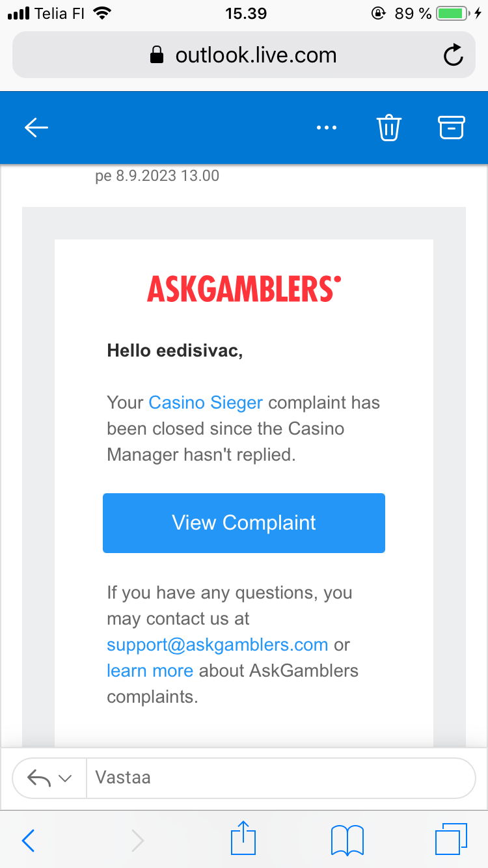Screen dimensions: 488x868
Task: Tap the status bar clock showing 15.39
Action: point(245,13)
